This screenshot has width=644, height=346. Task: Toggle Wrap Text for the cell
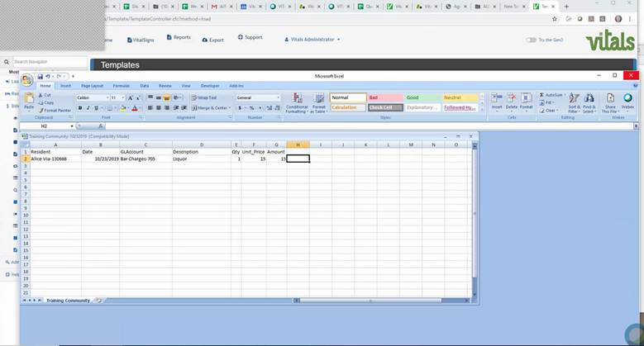point(204,97)
